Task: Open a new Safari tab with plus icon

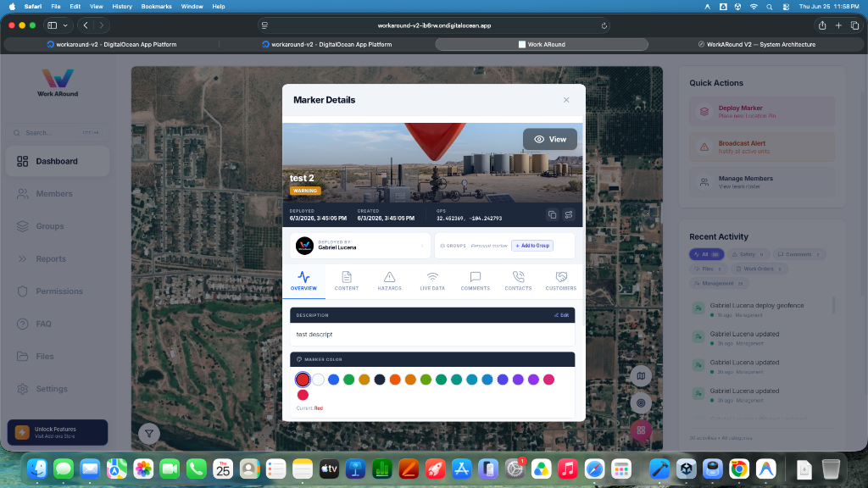Action: (838, 25)
